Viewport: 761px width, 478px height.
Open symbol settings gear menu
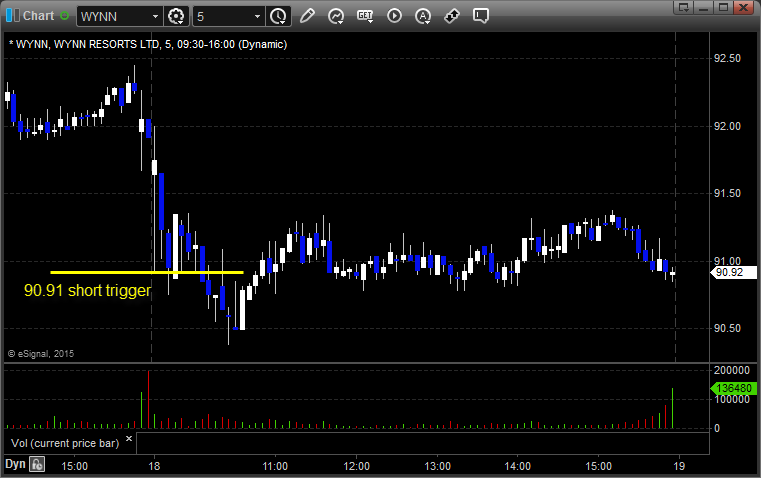pos(176,16)
